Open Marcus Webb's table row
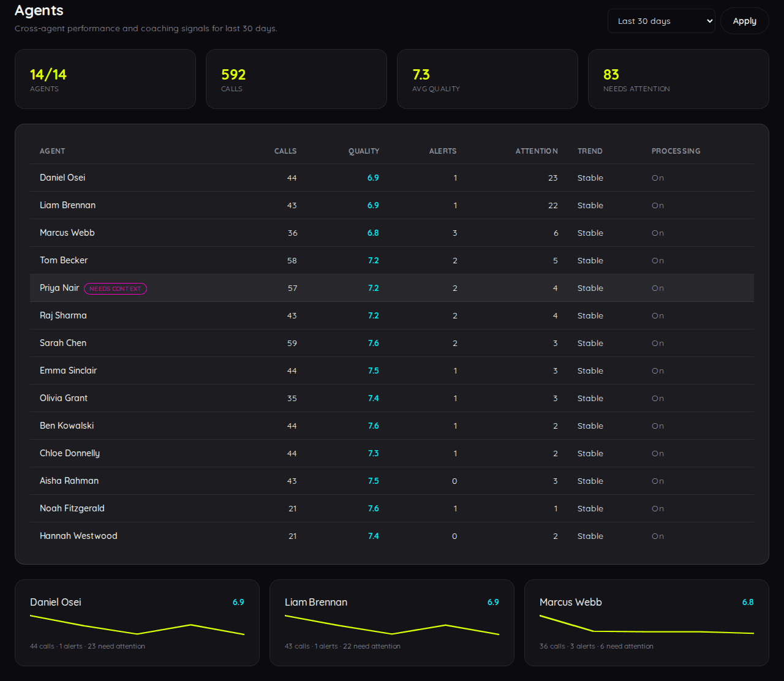The height and width of the screenshot is (681, 784). point(392,233)
